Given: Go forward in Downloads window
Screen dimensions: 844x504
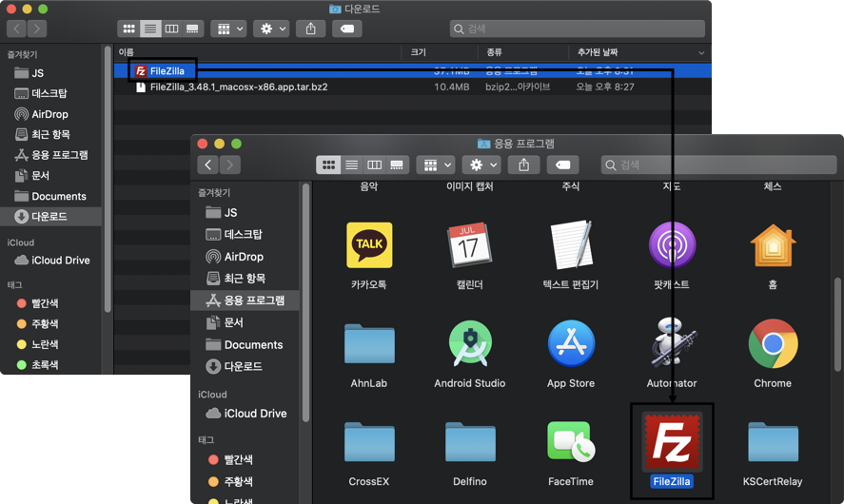Looking at the screenshot, I should [x=36, y=29].
